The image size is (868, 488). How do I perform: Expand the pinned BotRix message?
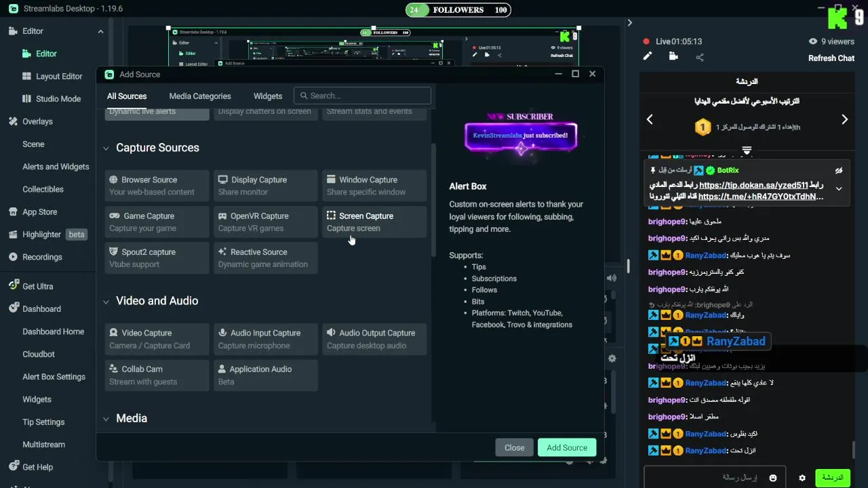tap(839, 189)
